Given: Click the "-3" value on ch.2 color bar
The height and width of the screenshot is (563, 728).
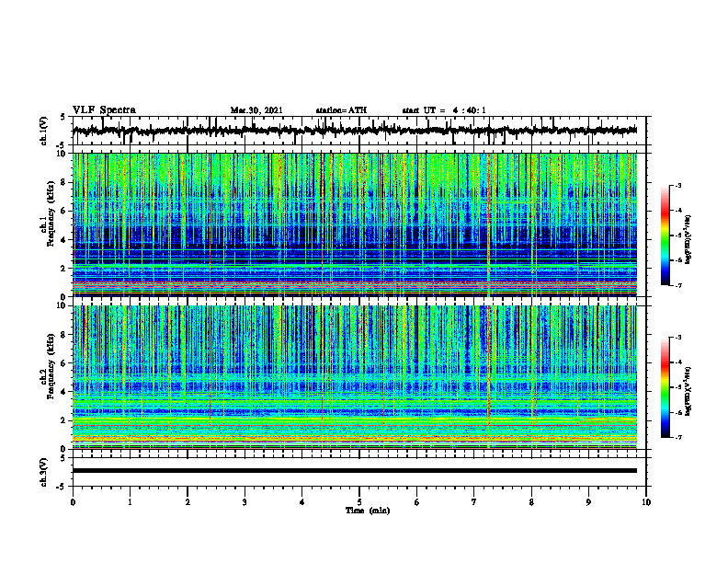Looking at the screenshot, I should (x=678, y=338).
